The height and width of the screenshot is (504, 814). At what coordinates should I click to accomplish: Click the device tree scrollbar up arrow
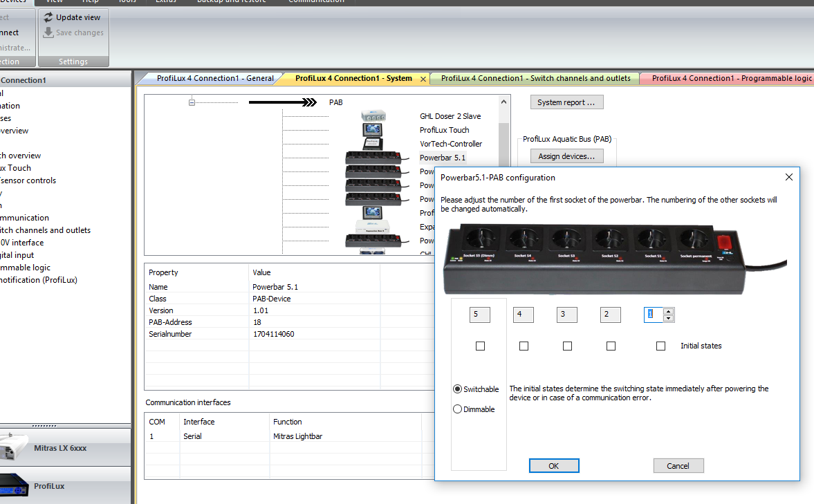503,102
